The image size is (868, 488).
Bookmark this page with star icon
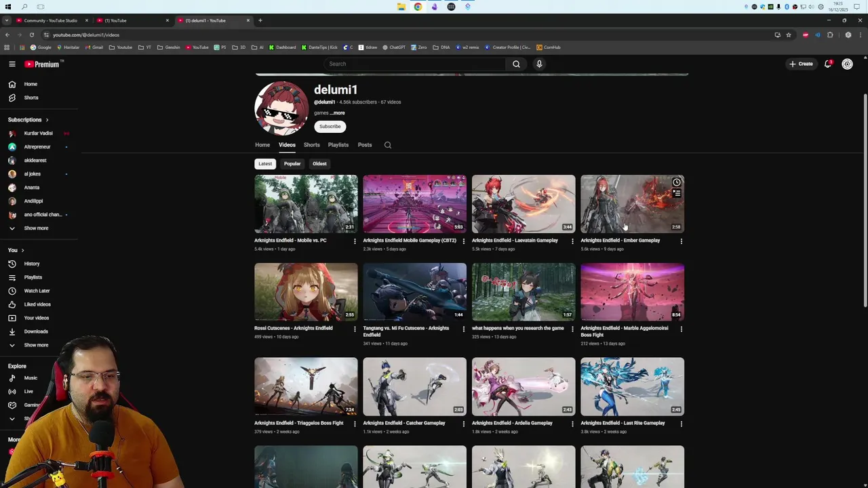(788, 35)
